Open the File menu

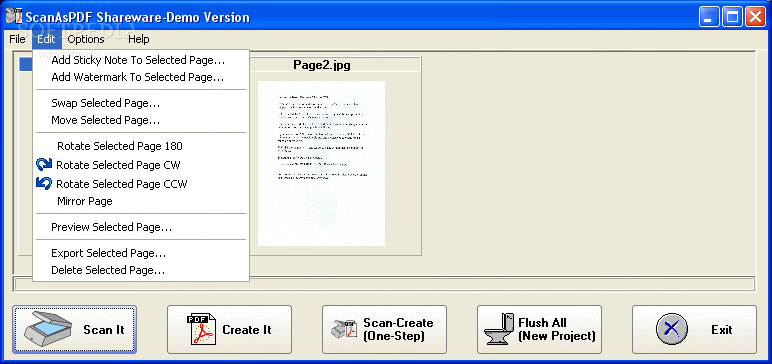[x=17, y=39]
